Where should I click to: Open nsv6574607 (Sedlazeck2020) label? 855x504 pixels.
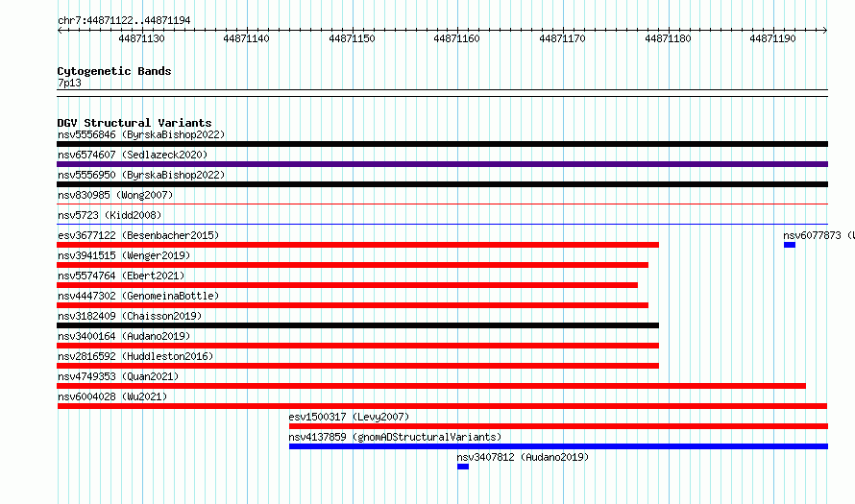133,155
